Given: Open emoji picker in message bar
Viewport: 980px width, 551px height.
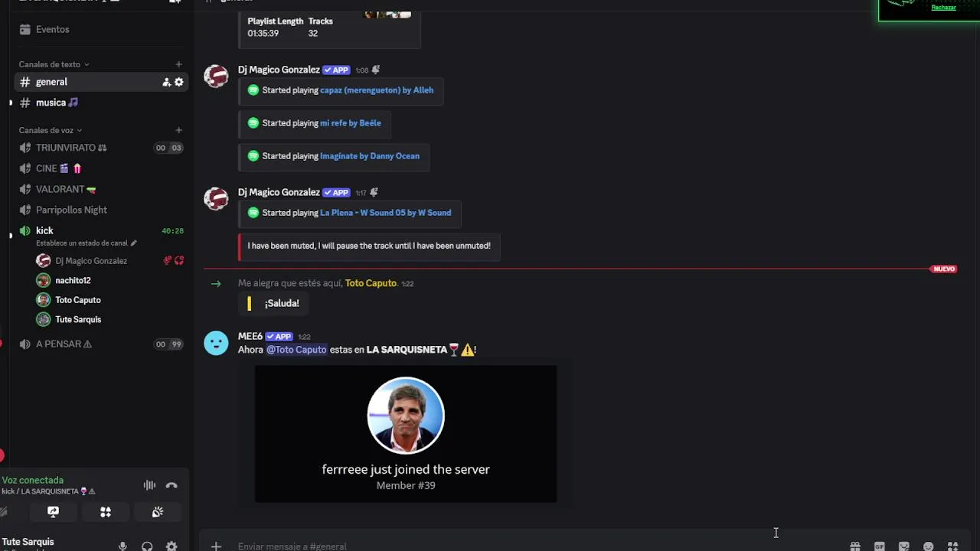Looking at the screenshot, I should click(x=929, y=546).
